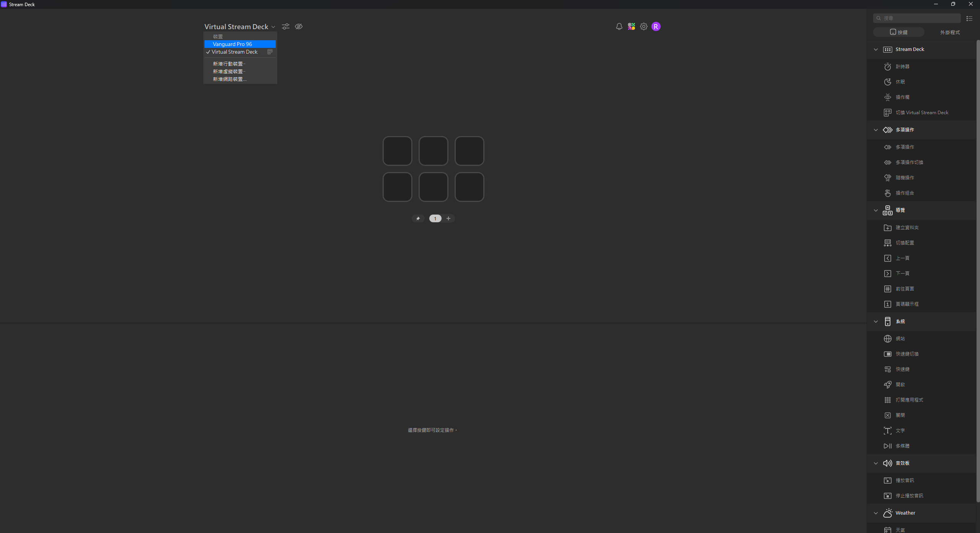The height and width of the screenshot is (533, 980).
Task: Toggle the pin page button
Action: [418, 218]
